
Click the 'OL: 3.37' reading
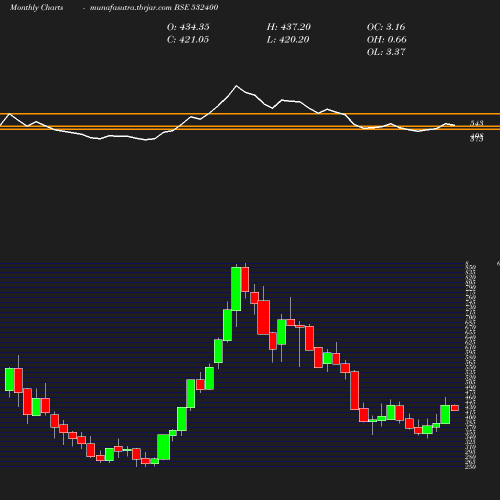point(386,52)
